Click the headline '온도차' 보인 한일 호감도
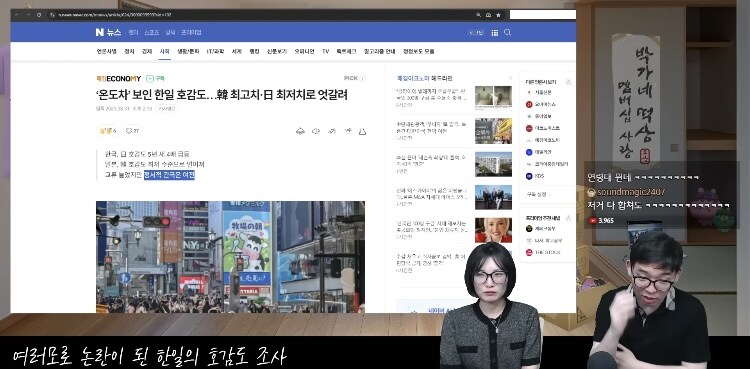Viewport: 750px width, 369px height. 221,95
